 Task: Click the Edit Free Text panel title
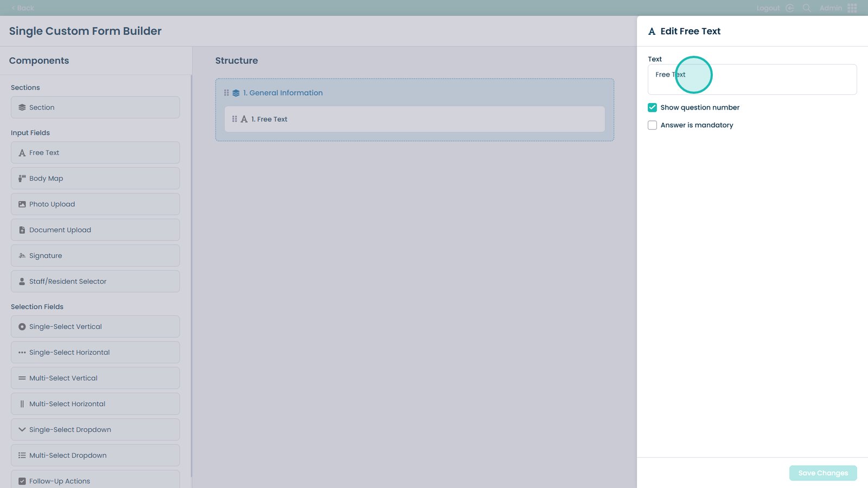(691, 31)
